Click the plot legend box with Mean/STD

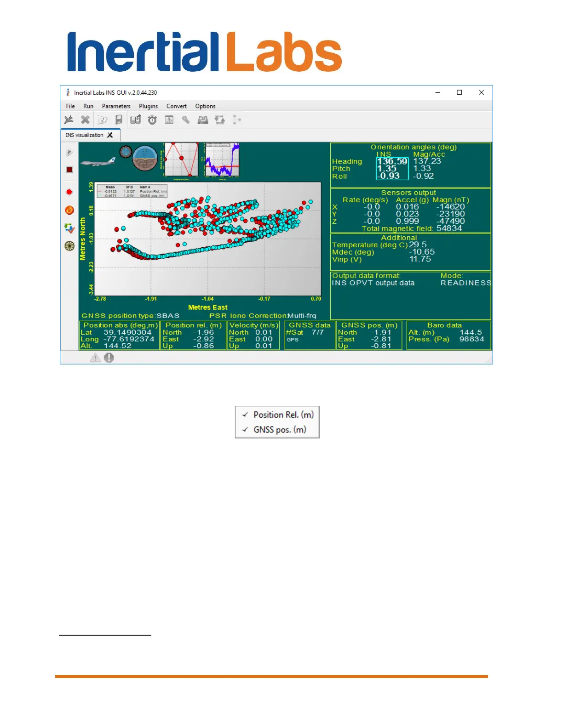(132, 191)
